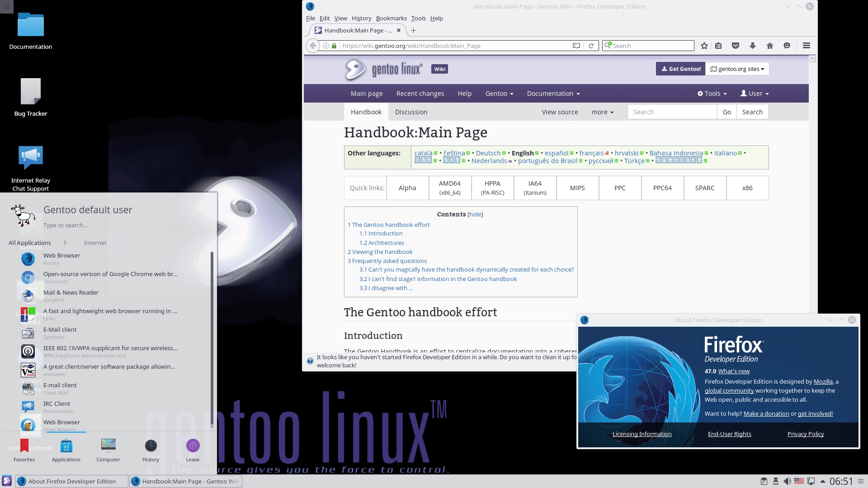The width and height of the screenshot is (868, 488).
Task: Open the File menu in Firefox
Action: (x=310, y=18)
